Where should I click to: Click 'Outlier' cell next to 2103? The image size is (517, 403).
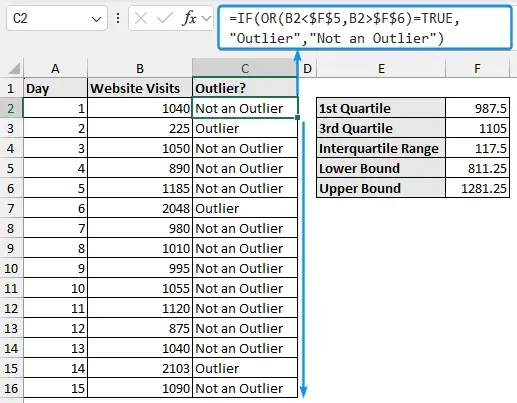[x=245, y=368]
